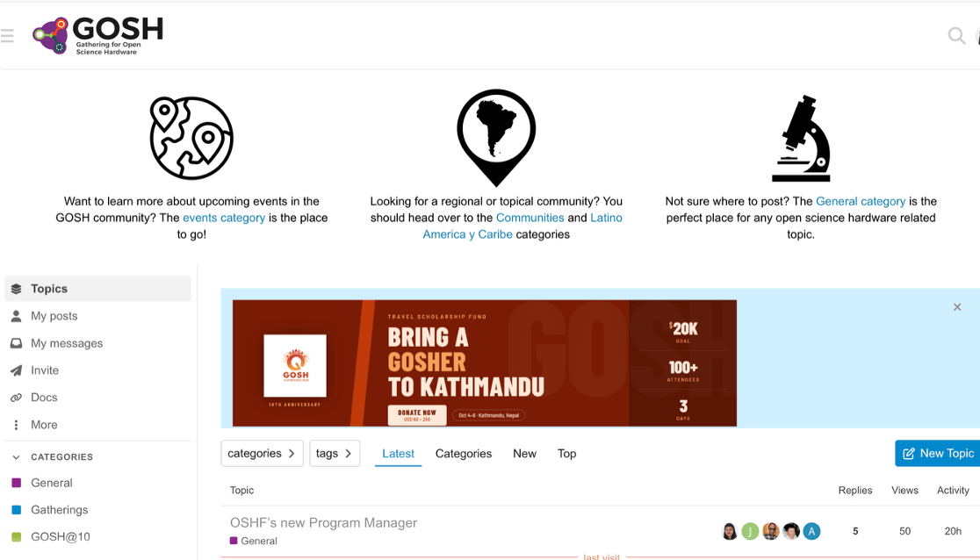Sort by the Replies column header
The image size is (980, 560).
tap(855, 491)
